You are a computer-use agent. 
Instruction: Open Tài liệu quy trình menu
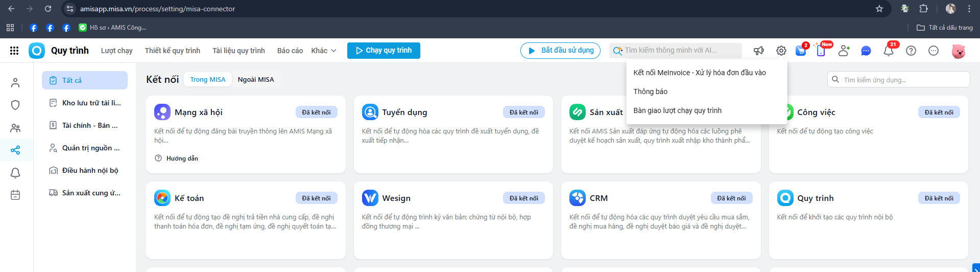[238, 51]
